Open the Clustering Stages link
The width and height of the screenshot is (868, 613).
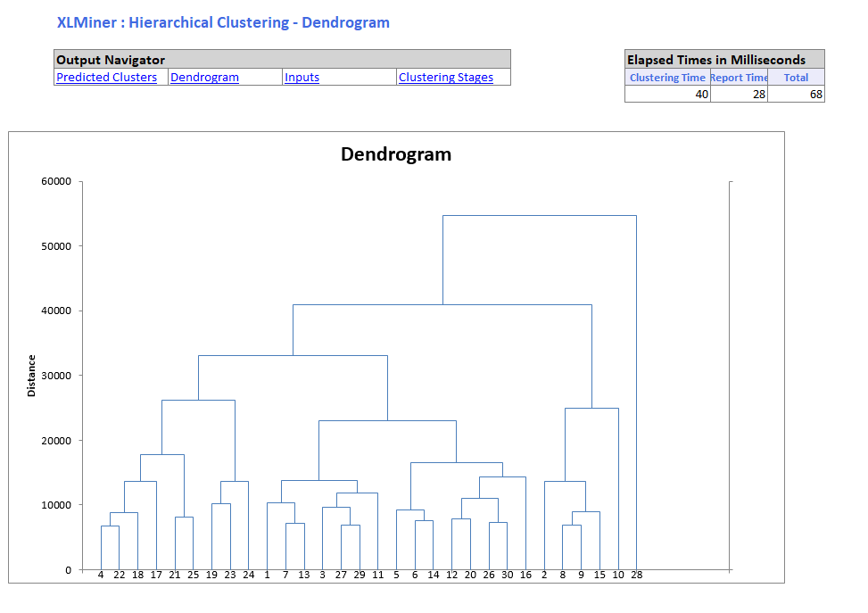(445, 78)
